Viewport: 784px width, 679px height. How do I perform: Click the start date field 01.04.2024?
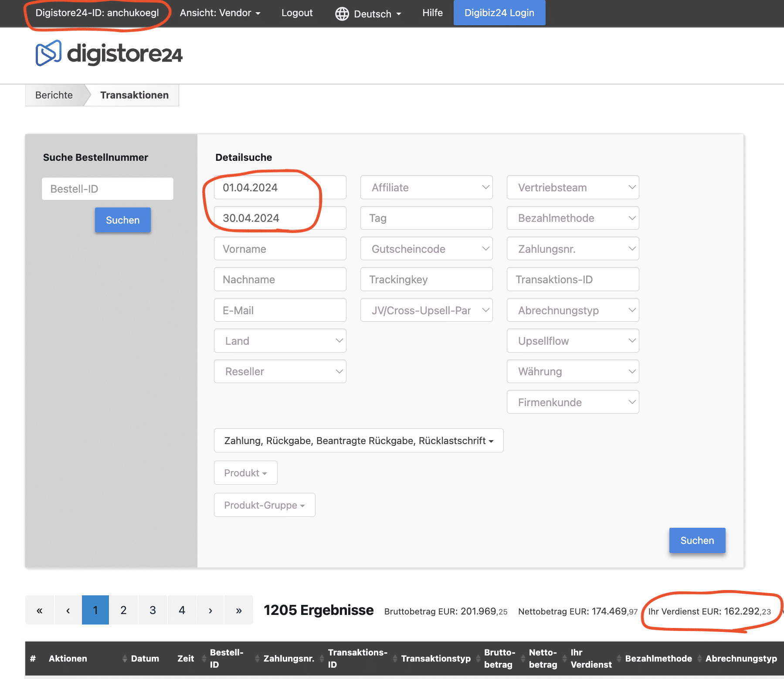(x=280, y=187)
